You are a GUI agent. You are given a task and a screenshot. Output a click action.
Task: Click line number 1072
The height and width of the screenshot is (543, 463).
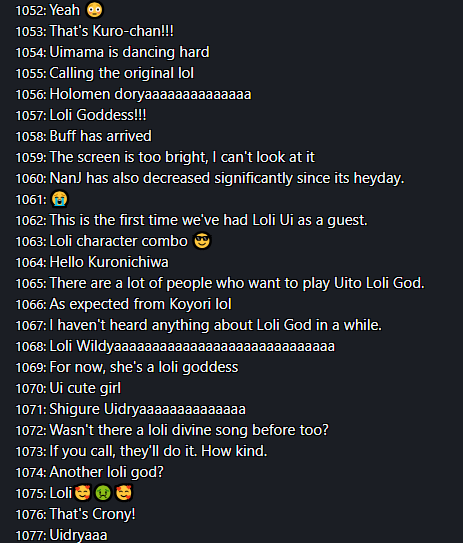30,430
